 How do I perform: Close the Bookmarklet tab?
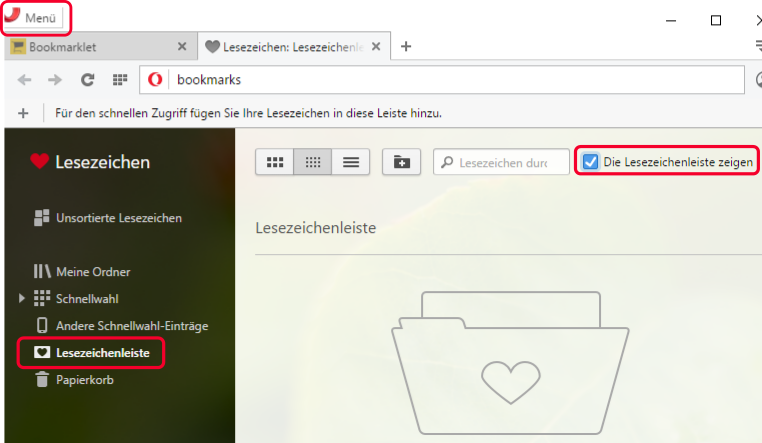click(182, 47)
